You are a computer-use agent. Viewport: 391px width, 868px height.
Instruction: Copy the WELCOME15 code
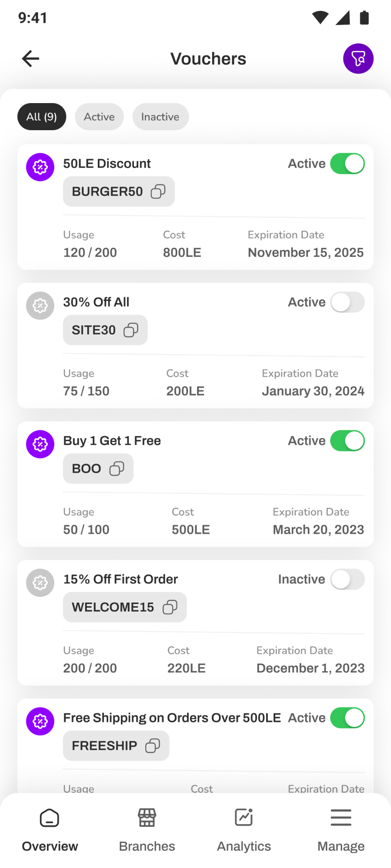coord(170,607)
